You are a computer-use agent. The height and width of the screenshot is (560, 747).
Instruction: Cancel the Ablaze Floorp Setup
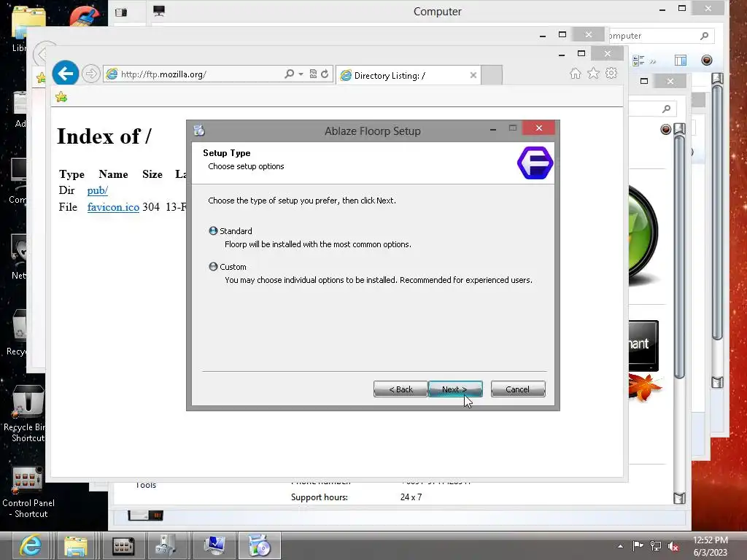coord(518,389)
